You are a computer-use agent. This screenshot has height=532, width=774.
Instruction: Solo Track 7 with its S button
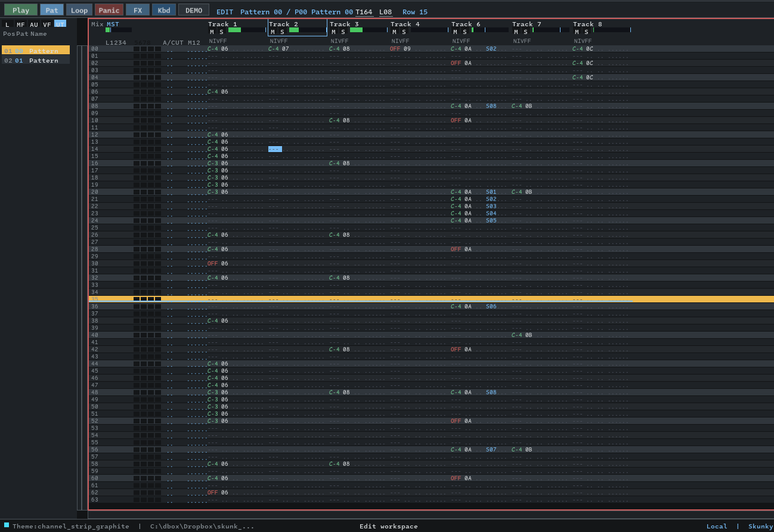(x=525, y=32)
